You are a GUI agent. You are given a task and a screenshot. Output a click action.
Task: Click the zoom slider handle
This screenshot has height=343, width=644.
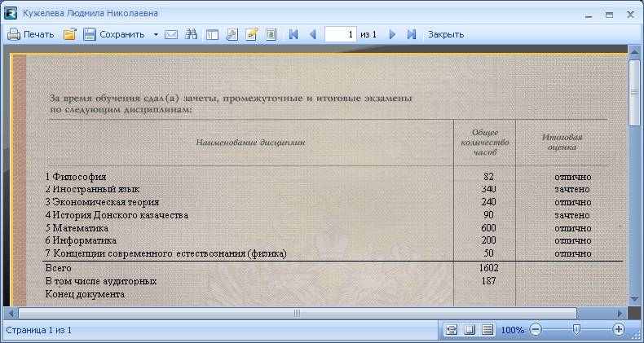tap(577, 329)
